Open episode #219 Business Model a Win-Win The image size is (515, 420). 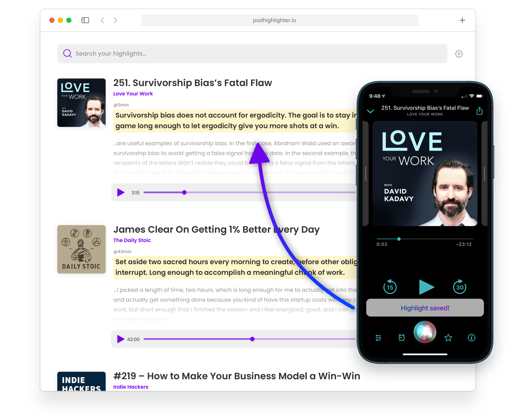236,376
